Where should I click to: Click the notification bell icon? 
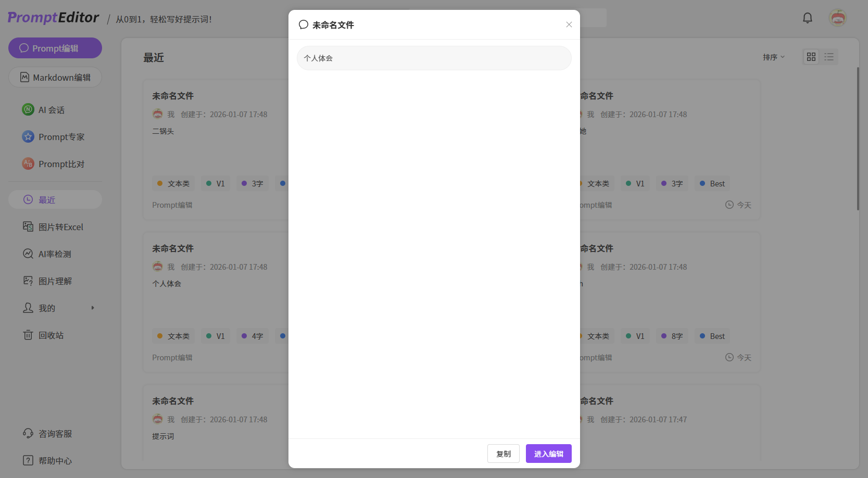[x=807, y=18]
